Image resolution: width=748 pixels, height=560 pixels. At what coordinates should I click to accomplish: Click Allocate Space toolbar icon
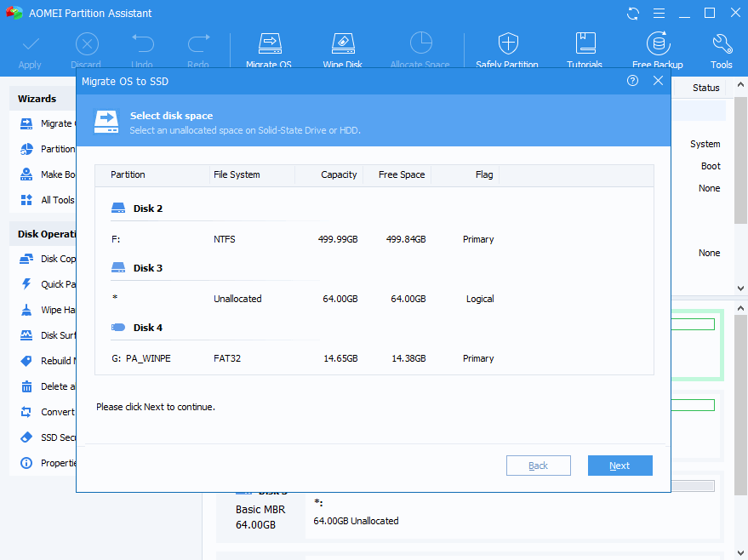[x=420, y=43]
